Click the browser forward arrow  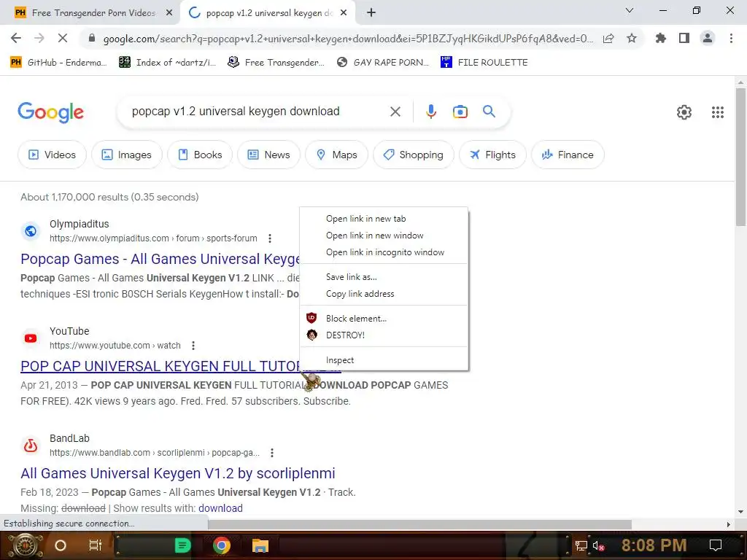coord(39,38)
